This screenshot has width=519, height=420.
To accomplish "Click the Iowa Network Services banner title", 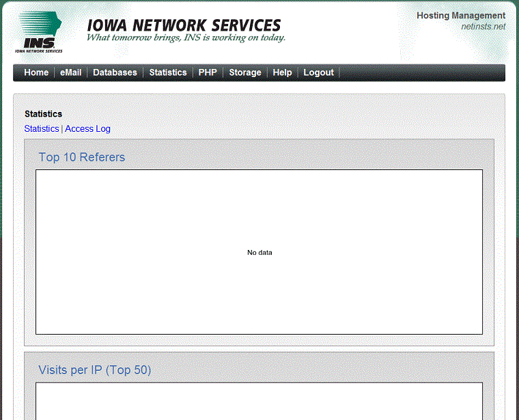I will 184,25.
